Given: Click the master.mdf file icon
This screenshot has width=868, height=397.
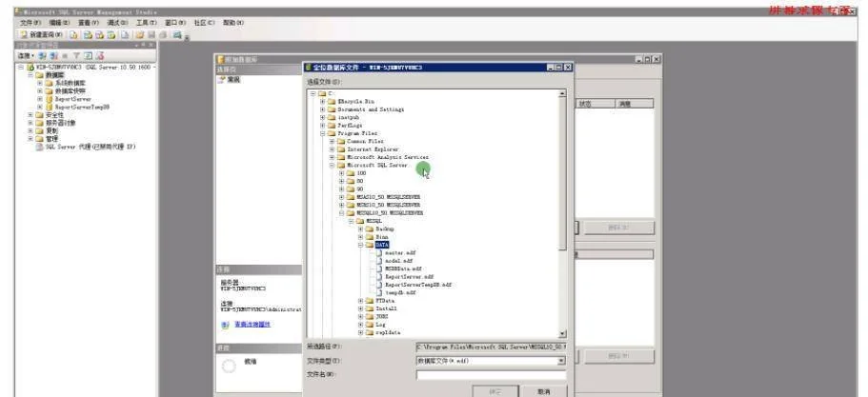Looking at the screenshot, I should [378, 252].
